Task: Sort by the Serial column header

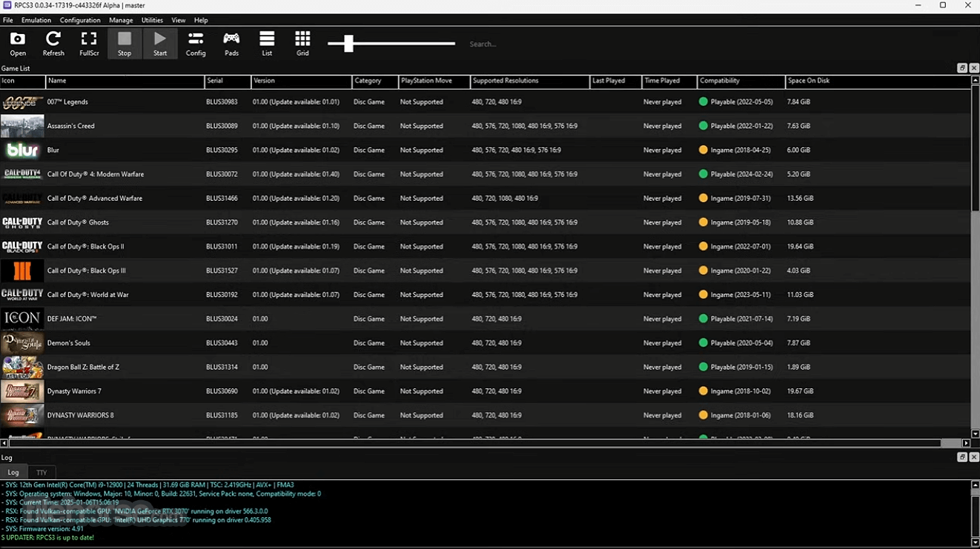Action: pyautogui.click(x=228, y=81)
